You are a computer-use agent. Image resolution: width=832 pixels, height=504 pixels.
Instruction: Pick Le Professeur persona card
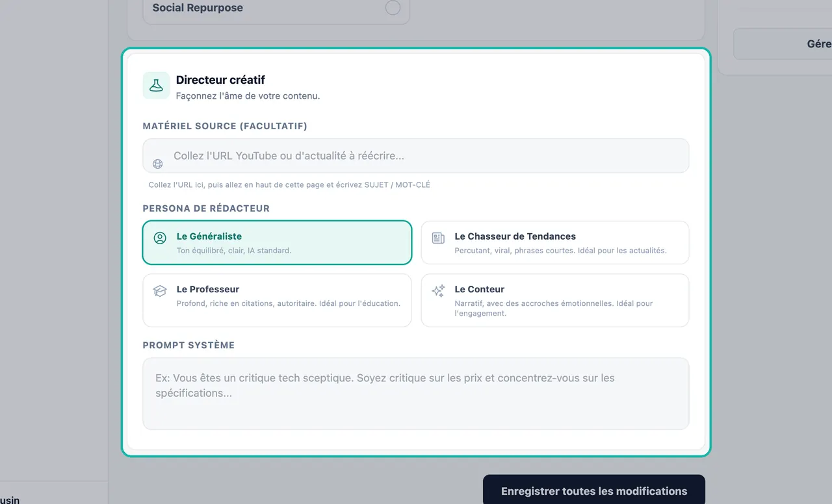(x=277, y=300)
